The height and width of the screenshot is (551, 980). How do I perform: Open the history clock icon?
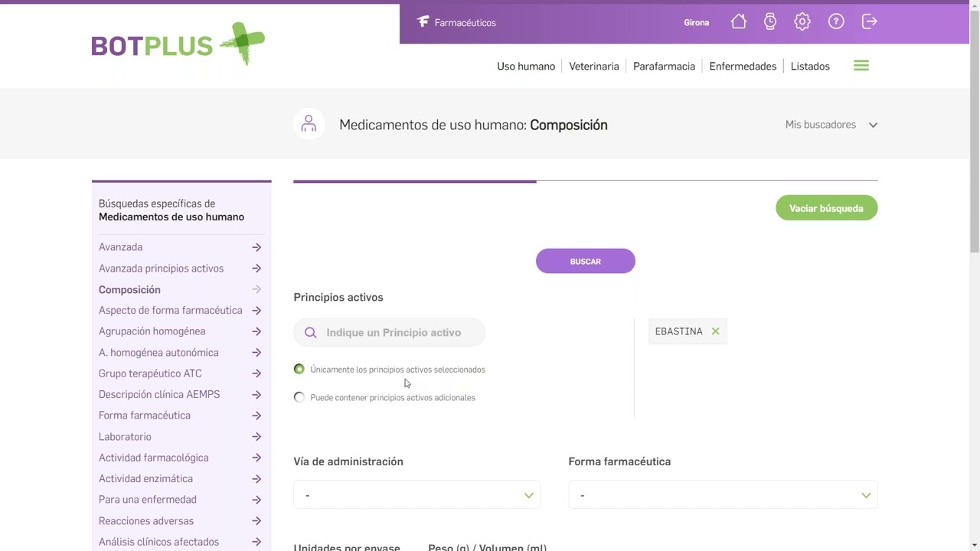[x=770, y=22]
